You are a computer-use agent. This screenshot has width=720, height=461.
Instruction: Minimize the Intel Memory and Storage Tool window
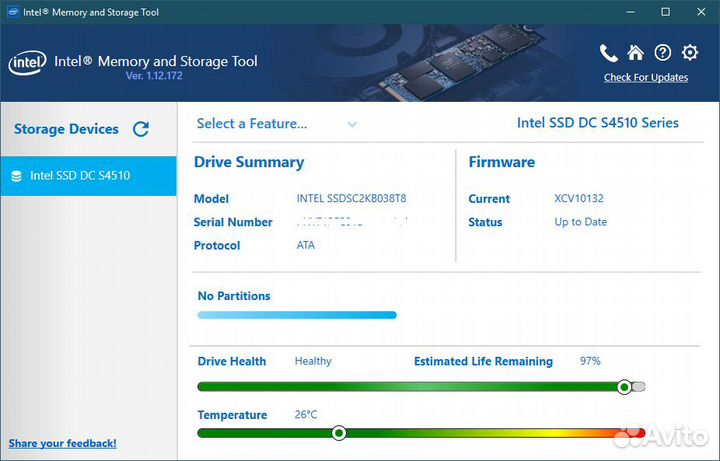click(630, 12)
